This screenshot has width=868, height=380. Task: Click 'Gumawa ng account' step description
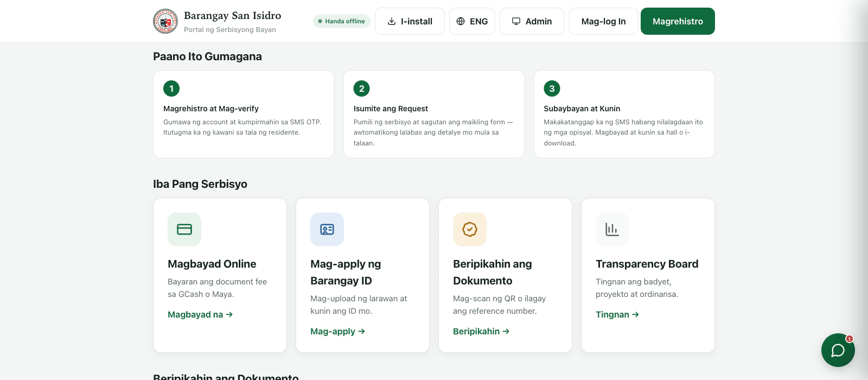click(242, 127)
